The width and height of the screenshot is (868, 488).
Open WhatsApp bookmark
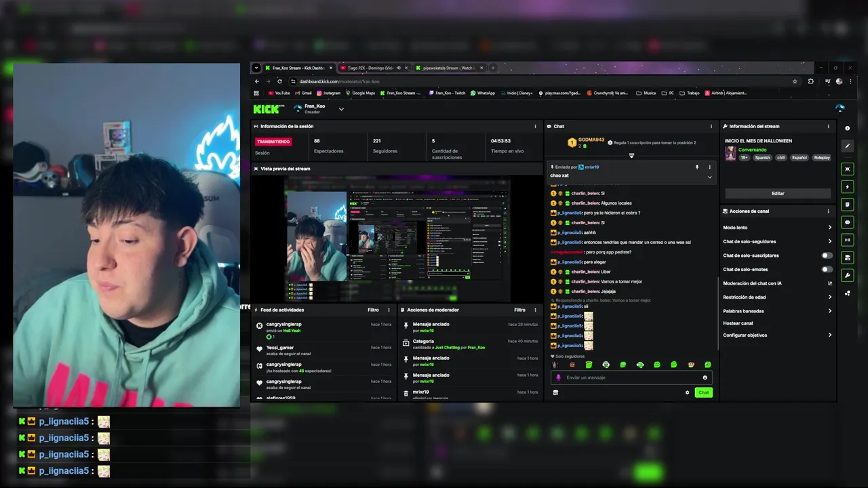coord(483,93)
